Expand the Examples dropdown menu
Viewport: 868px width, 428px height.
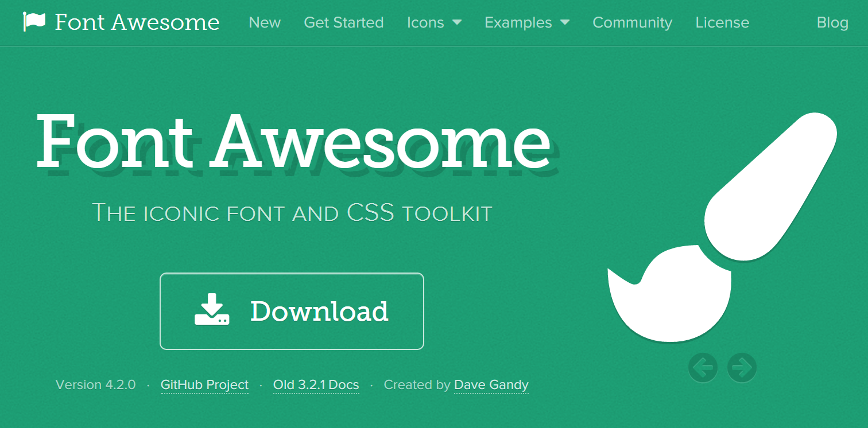tap(527, 22)
